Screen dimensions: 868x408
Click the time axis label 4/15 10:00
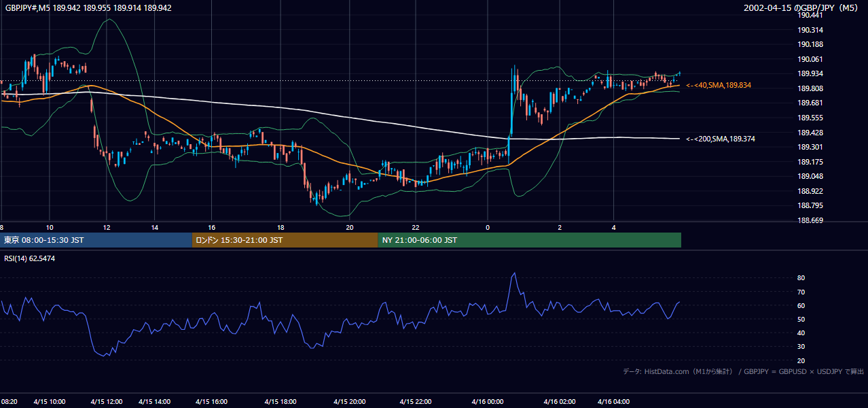point(48,402)
